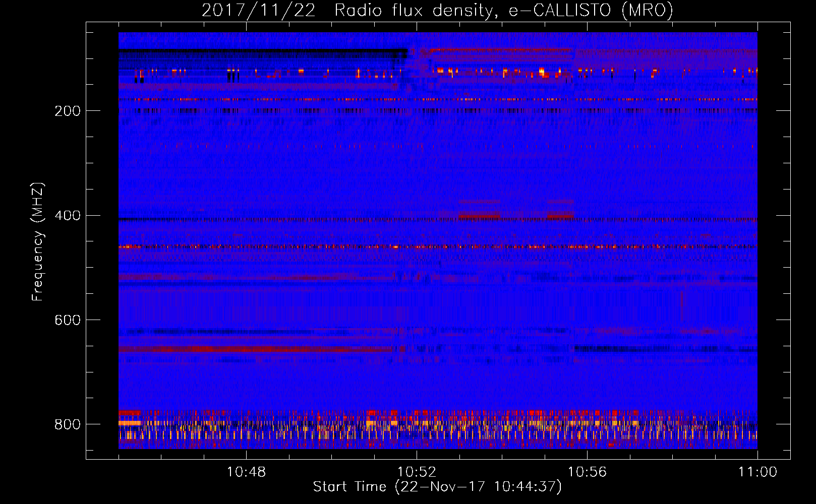The image size is (816, 504).
Task: Click the red horizontal band near 660 MHz
Action: [x=255, y=349]
